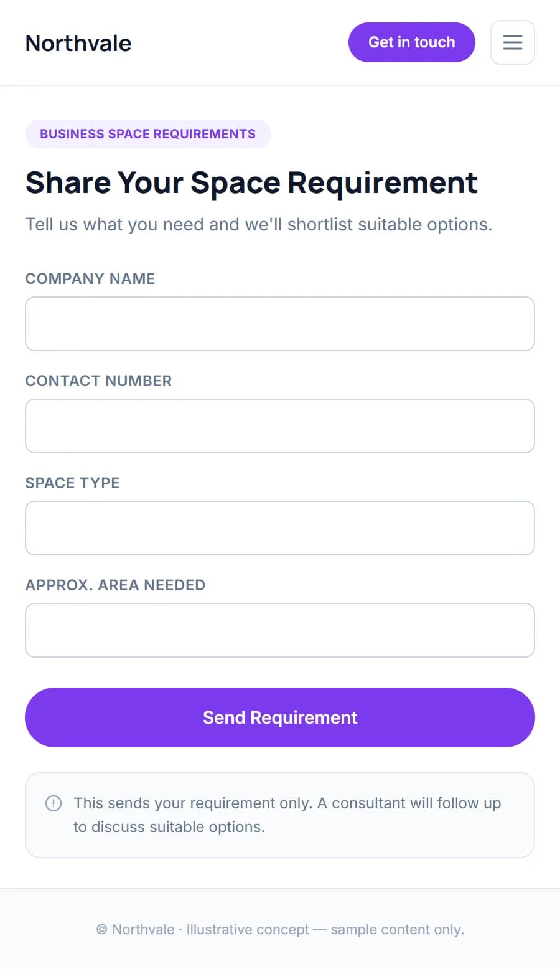
Task: Click the footer Illustrative concept text
Action: coord(248,930)
